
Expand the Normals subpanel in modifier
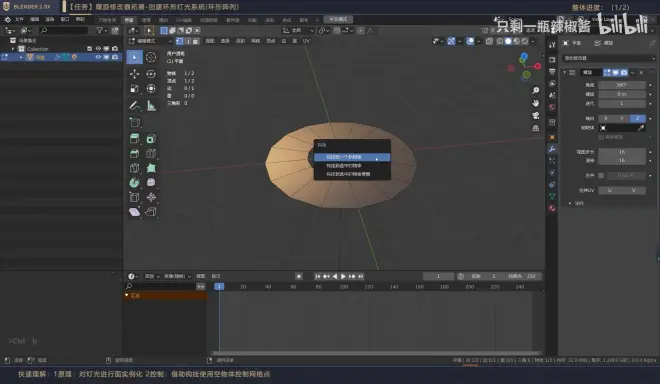570,203
